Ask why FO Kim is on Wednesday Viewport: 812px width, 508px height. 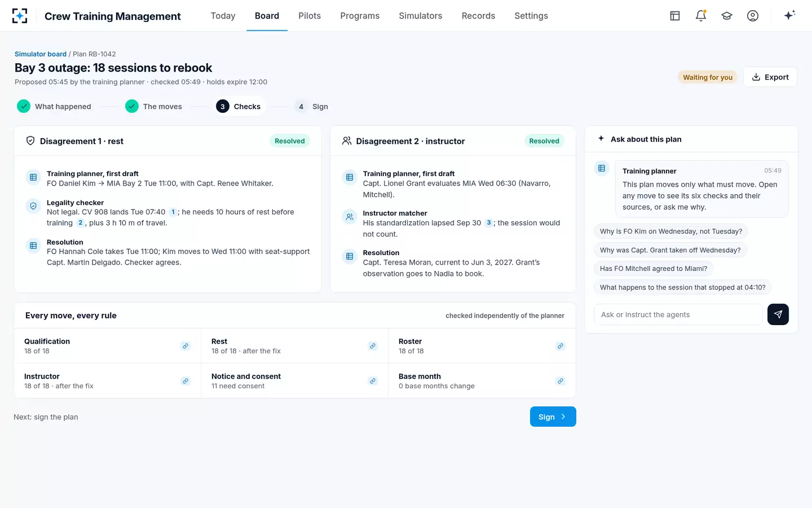click(671, 231)
